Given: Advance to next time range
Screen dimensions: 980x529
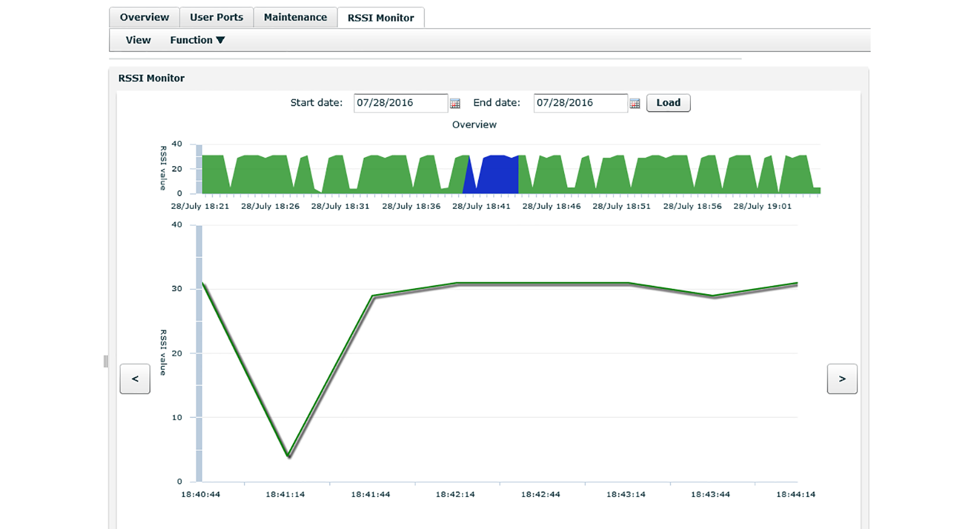Looking at the screenshot, I should [x=842, y=379].
